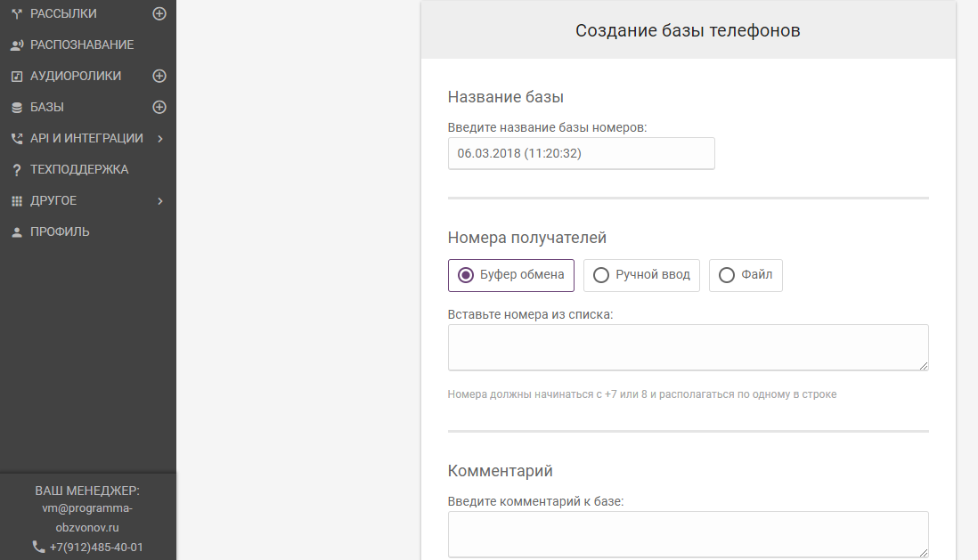This screenshot has height=560, width=978.
Task: Open the ТЕХПОДДЕРЖКА menu item
Action: tap(79, 169)
